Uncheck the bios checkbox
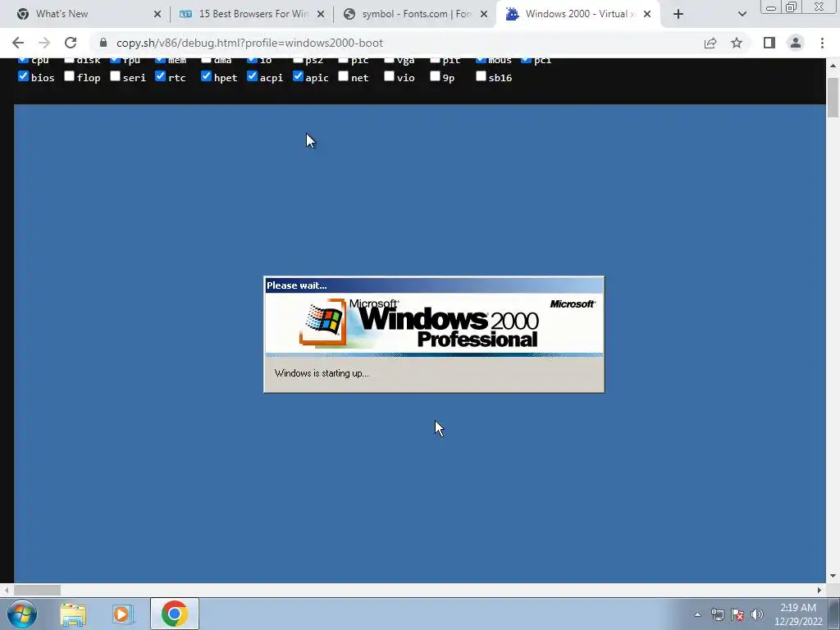 23,76
